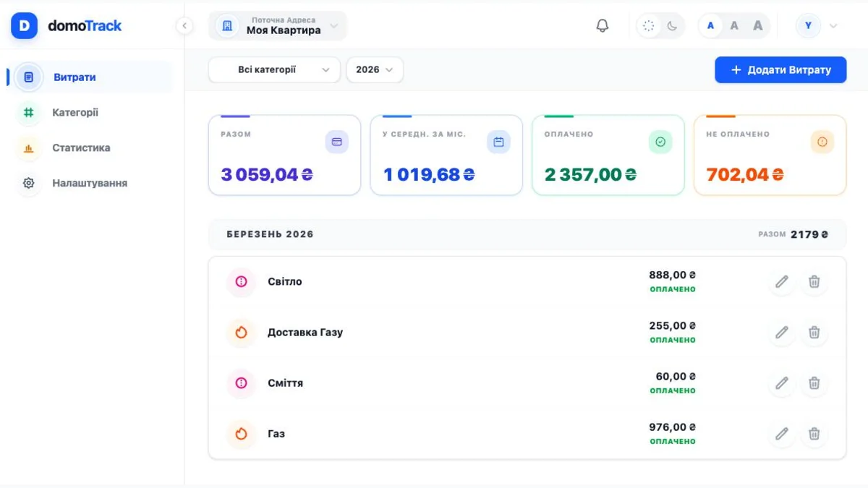Click the Сміття category icon
Screen dimensions: 868x488
pos(242,383)
